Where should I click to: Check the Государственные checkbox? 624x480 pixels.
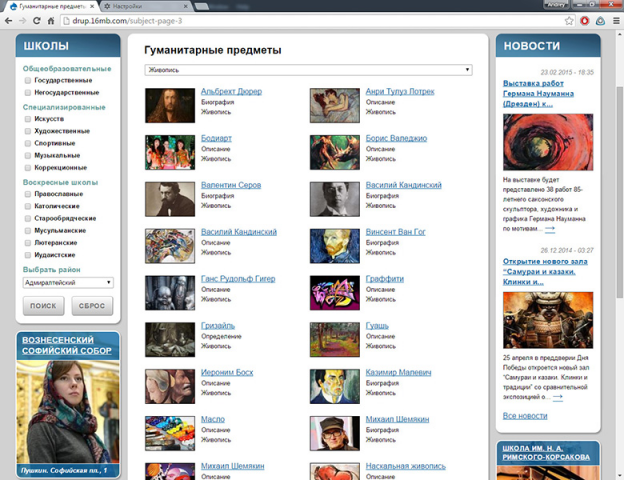coord(27,80)
